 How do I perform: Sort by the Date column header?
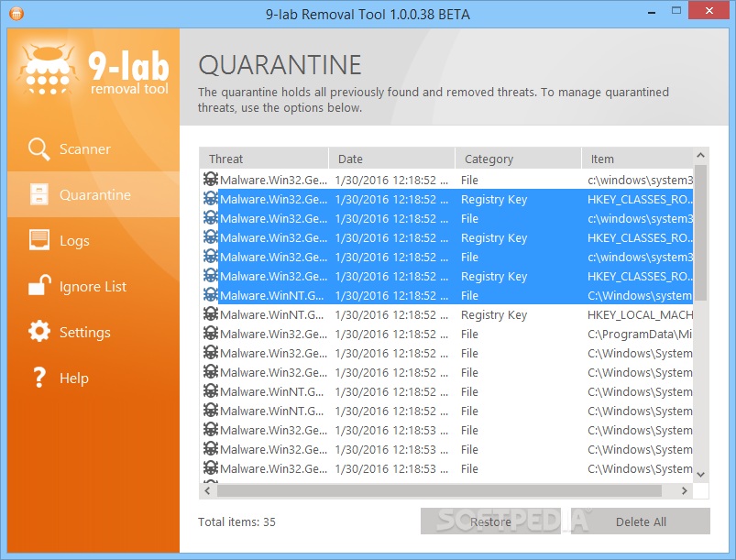click(x=392, y=159)
